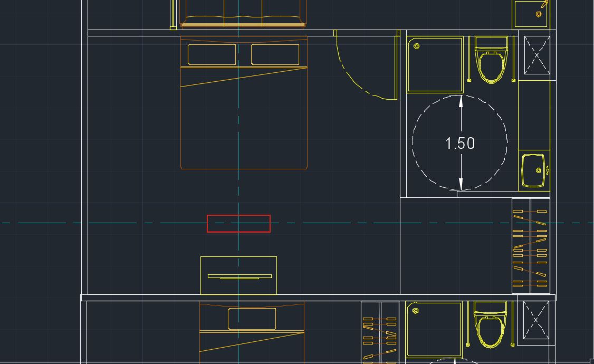Viewport: 594px width, 364px height.
Task: Click the left pillow on the middle bed
Action: tap(212, 54)
